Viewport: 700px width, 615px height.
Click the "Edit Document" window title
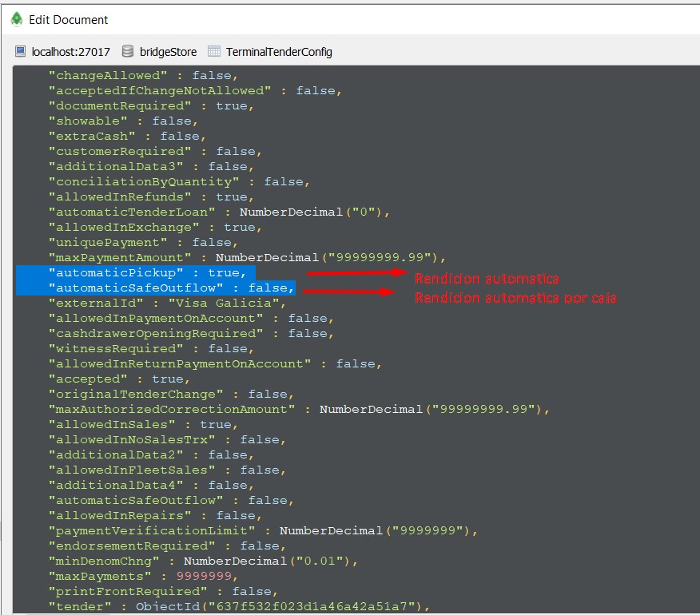coord(69,19)
